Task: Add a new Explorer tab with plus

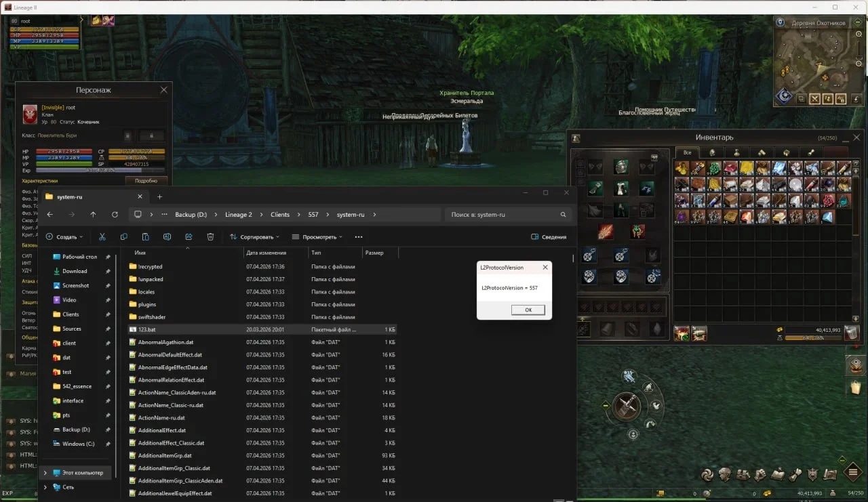Action: click(x=160, y=196)
